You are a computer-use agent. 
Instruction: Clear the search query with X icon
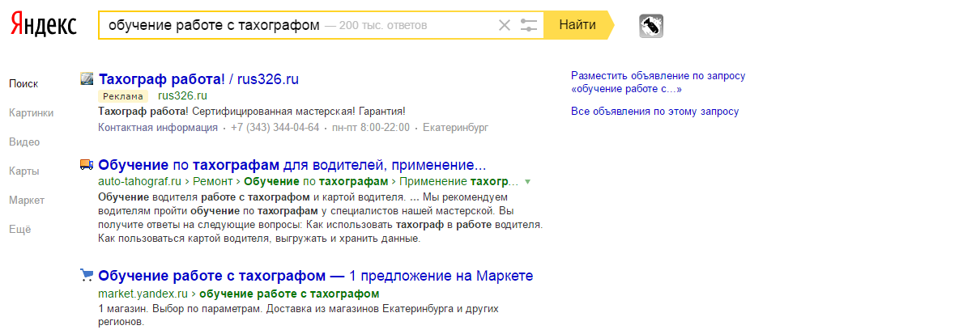coord(505,25)
